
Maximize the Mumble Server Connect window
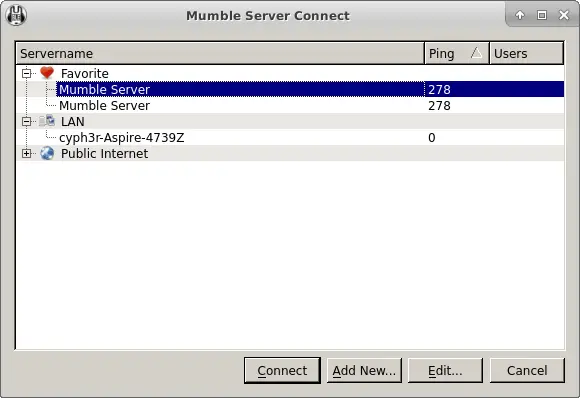pos(542,15)
